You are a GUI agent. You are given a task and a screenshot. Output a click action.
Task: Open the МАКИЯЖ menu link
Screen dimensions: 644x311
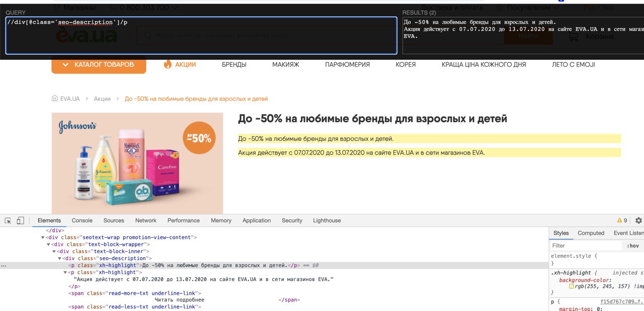click(286, 65)
